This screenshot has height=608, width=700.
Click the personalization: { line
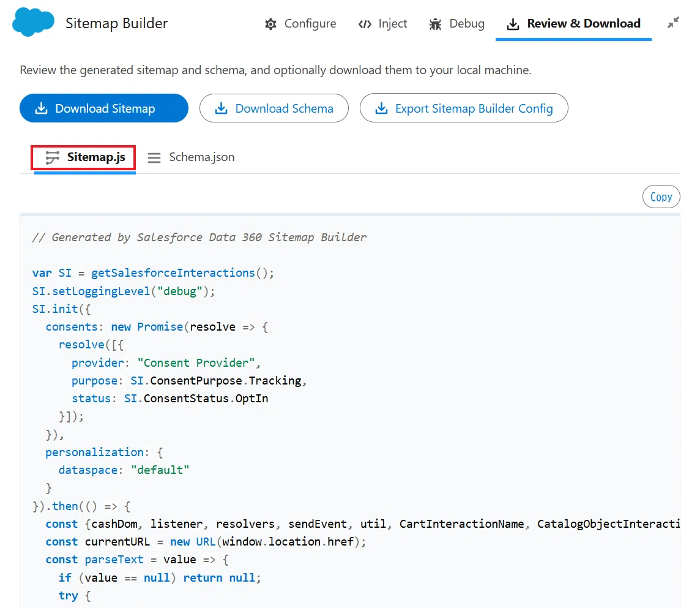click(x=105, y=452)
